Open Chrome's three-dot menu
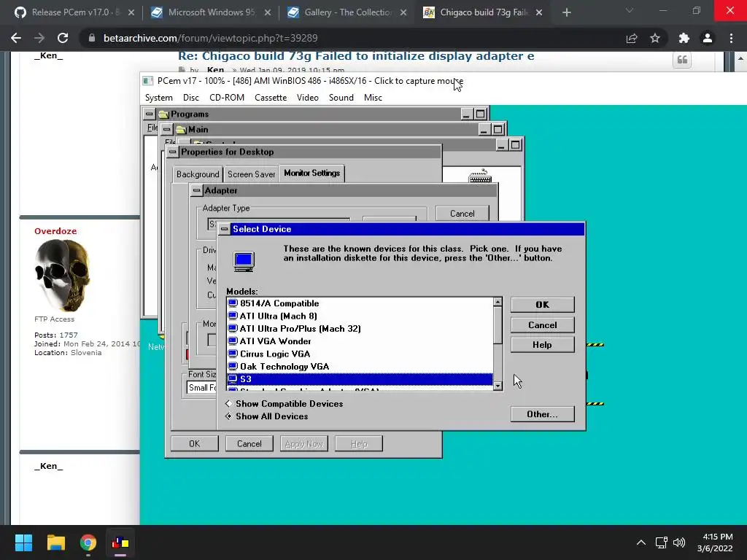Viewport: 747px width, 560px height. [731, 38]
